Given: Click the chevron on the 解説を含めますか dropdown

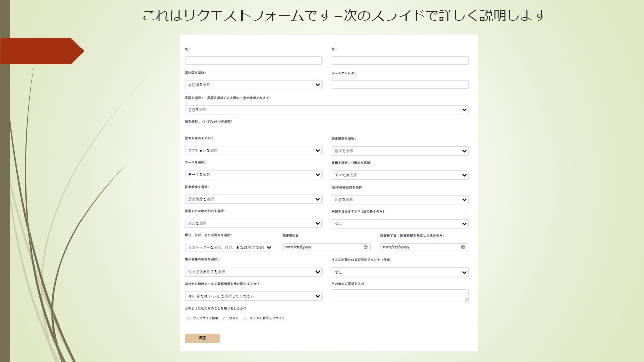Looking at the screenshot, I should coord(464,223).
